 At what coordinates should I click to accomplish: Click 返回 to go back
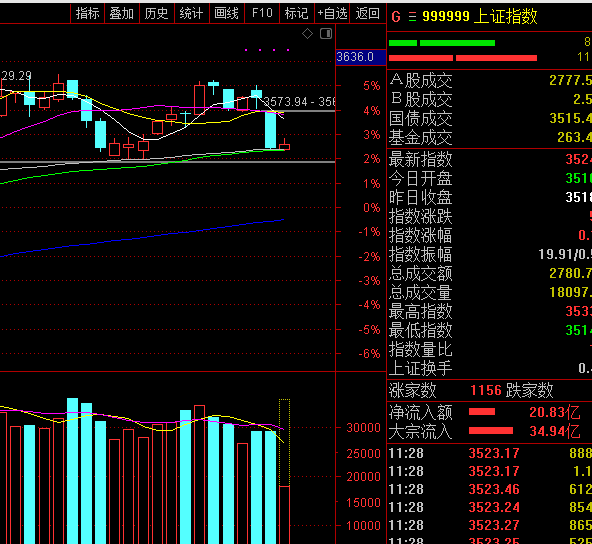coord(368,14)
